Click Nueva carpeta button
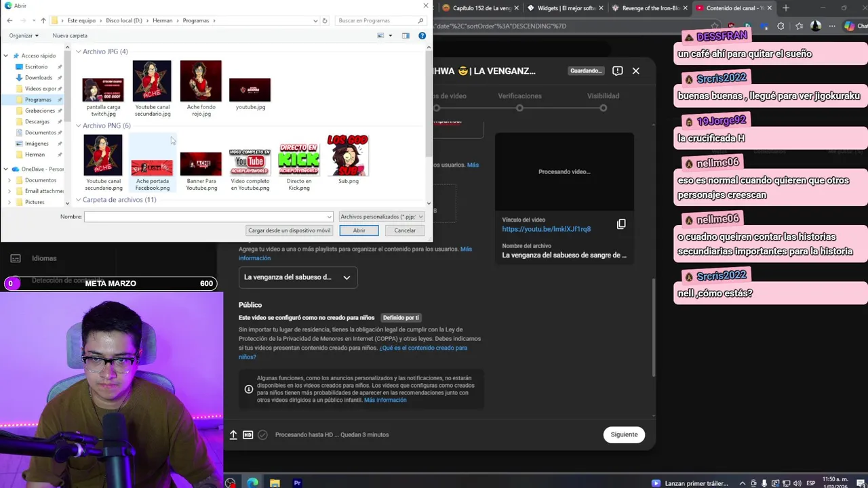Image resolution: width=868 pixels, height=488 pixels. [x=70, y=35]
